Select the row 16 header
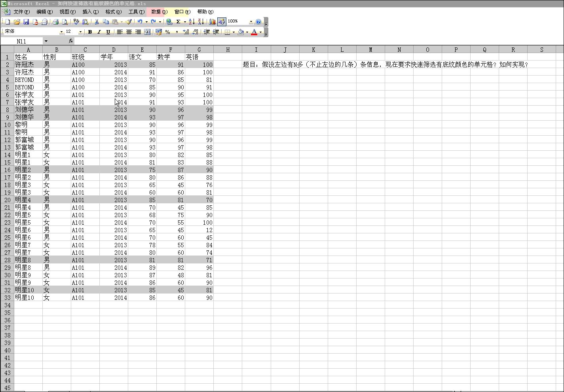The height and width of the screenshot is (392, 564). coord(7,170)
